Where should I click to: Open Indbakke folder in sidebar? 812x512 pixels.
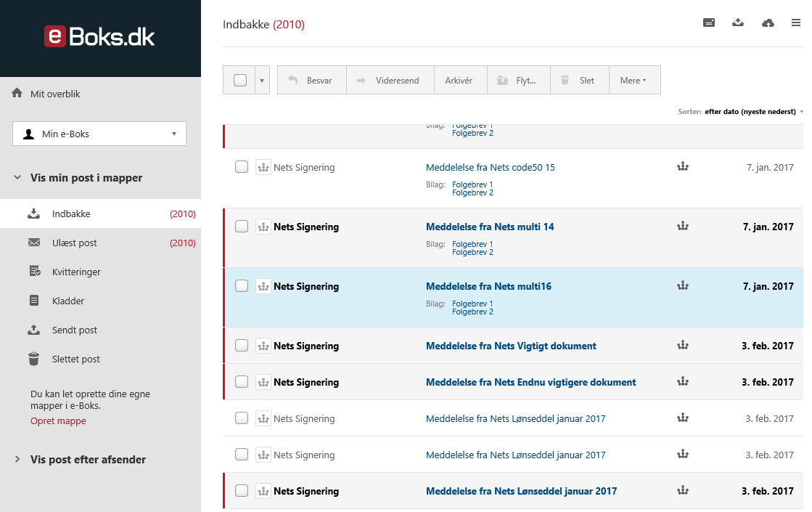point(100,214)
